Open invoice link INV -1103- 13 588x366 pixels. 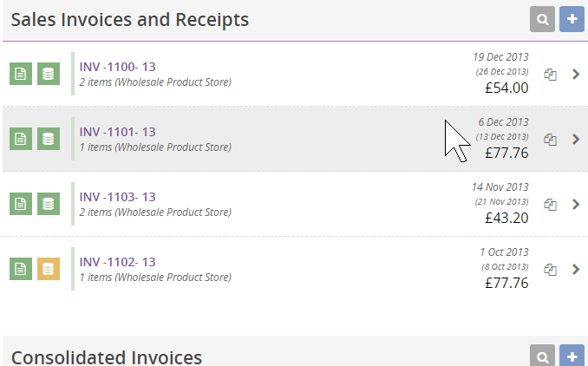117,197
